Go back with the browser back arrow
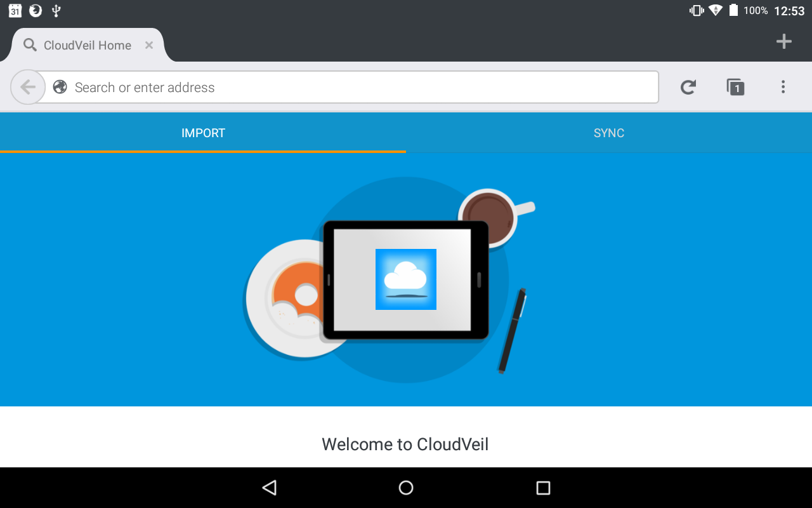The image size is (812, 508). (28, 87)
